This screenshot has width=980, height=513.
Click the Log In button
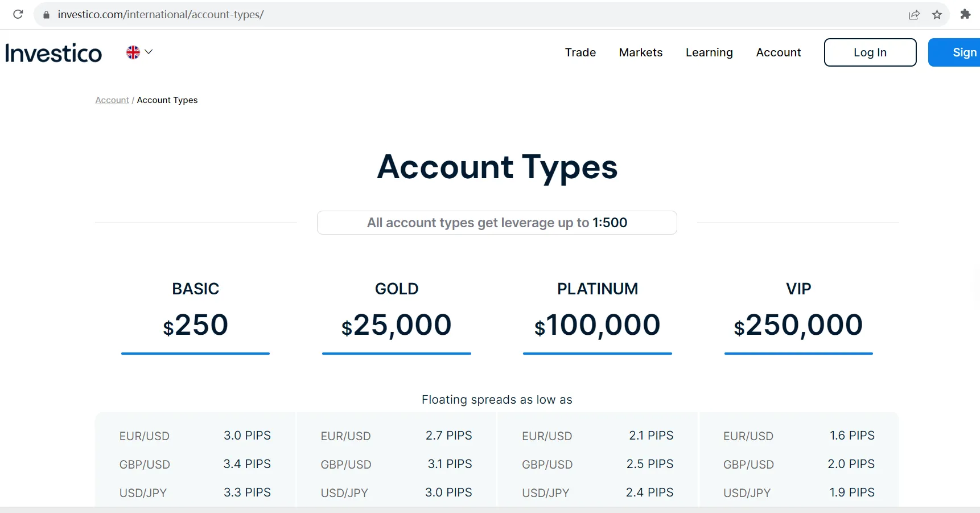(x=870, y=52)
